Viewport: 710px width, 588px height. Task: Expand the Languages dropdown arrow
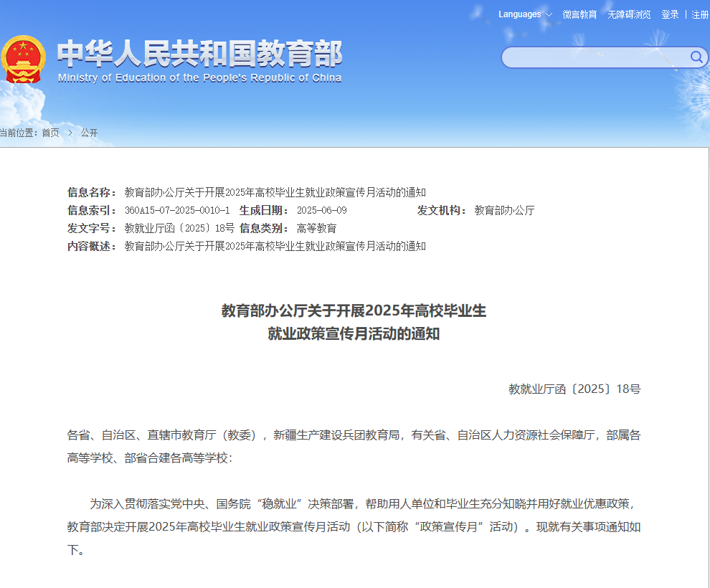point(549,14)
